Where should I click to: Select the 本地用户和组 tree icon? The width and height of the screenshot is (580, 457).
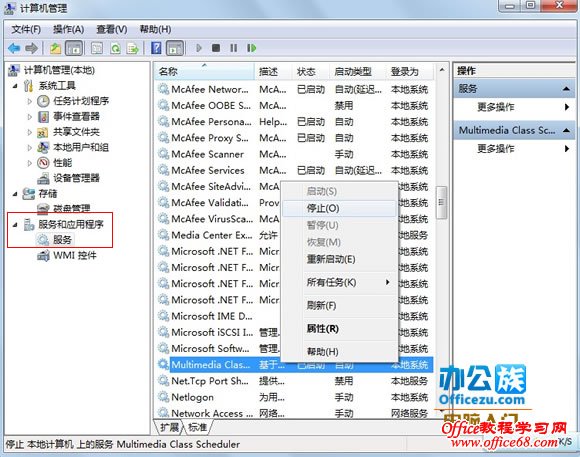tap(43, 147)
